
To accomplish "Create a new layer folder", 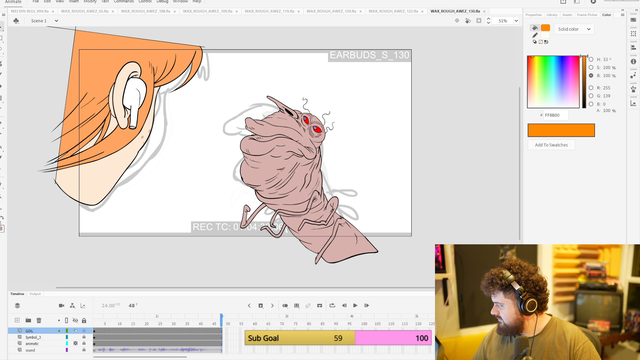I will (28, 320).
